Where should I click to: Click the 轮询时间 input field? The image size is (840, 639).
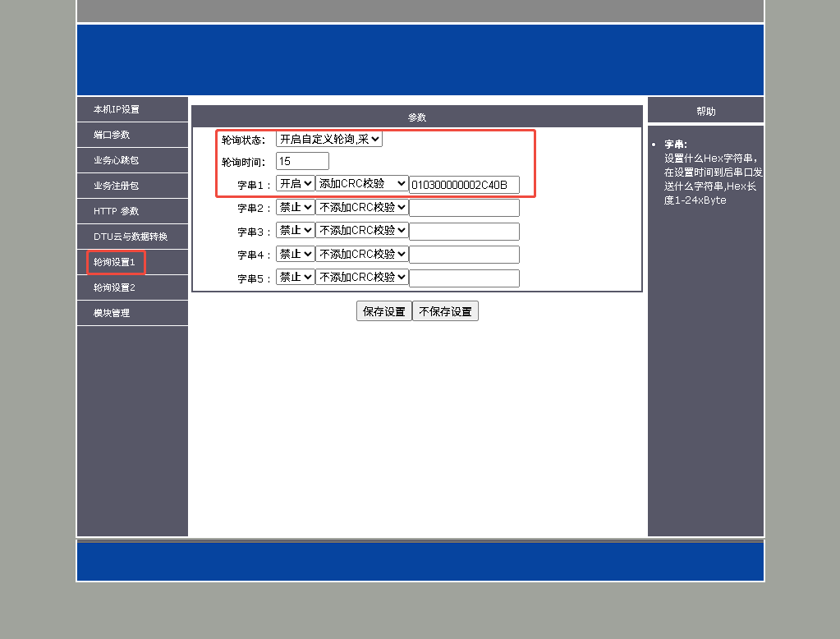point(302,161)
